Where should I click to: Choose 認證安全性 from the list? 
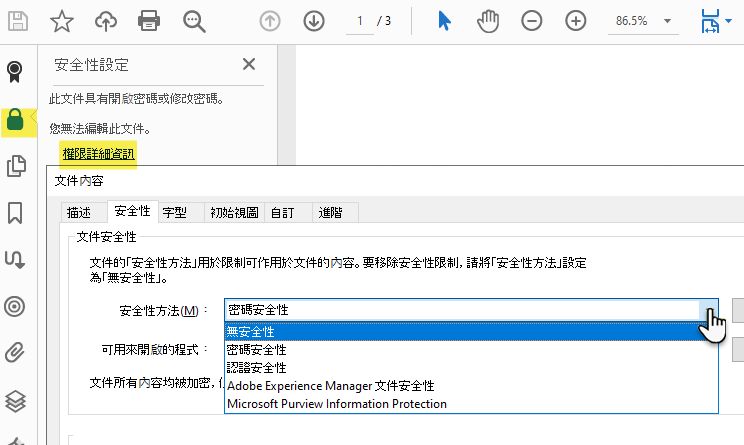click(x=471, y=368)
